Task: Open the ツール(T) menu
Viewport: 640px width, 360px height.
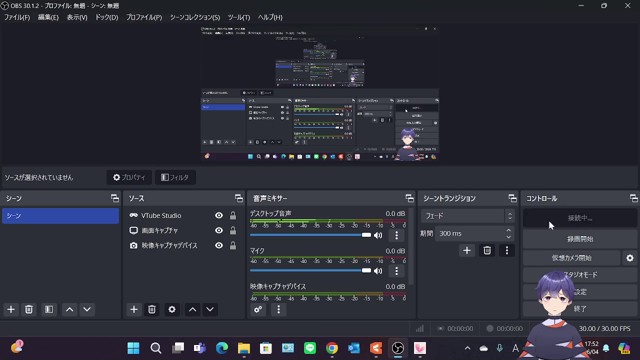Action: [x=239, y=17]
